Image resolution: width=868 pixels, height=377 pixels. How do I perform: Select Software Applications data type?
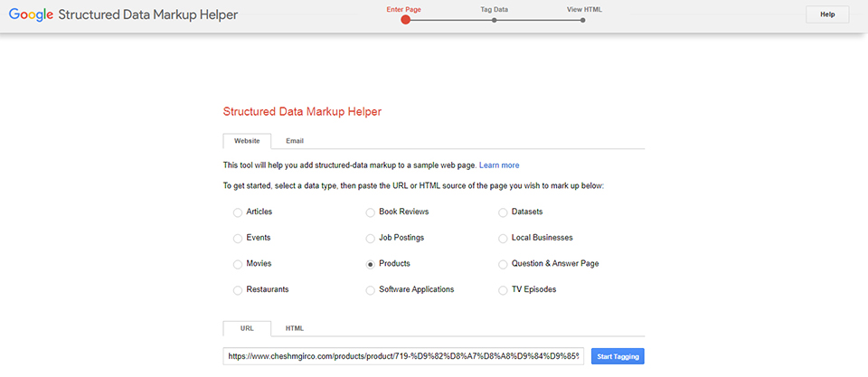pyautogui.click(x=371, y=290)
